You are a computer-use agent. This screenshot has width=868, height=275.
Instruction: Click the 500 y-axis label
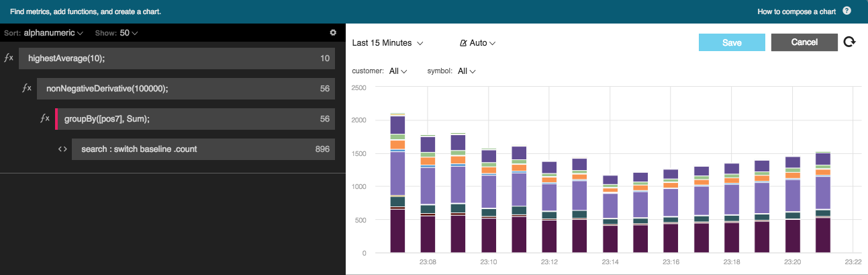[x=361, y=220]
